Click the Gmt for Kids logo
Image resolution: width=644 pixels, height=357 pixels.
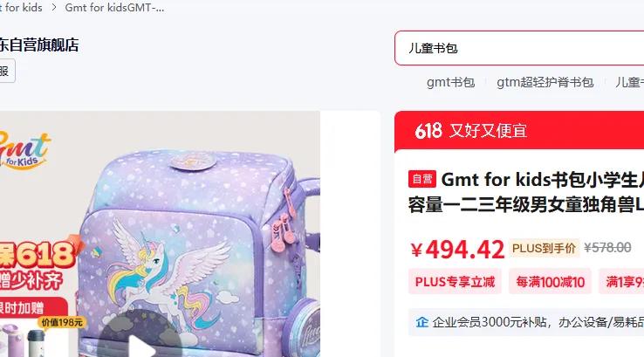(25, 151)
